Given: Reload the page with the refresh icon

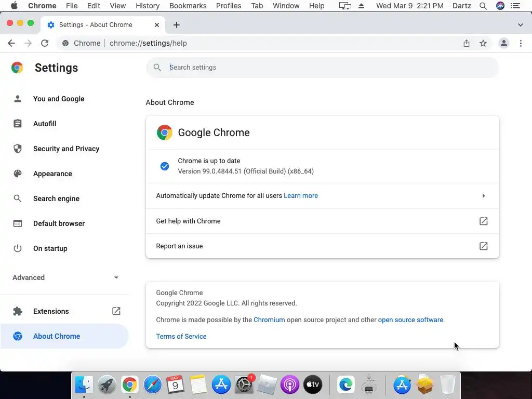Looking at the screenshot, I should coord(45,43).
